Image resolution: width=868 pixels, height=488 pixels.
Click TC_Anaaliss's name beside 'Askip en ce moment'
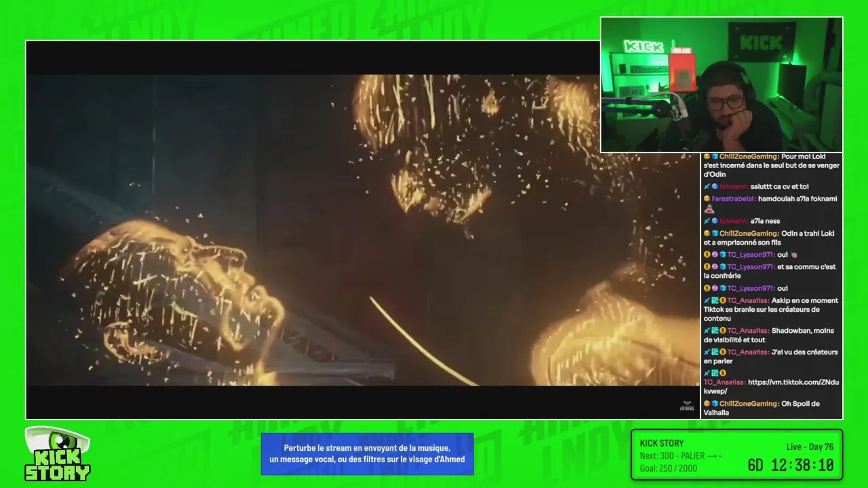pyautogui.click(x=749, y=301)
